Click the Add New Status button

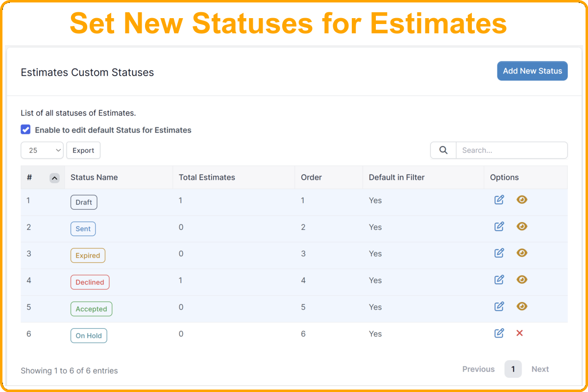coord(532,71)
